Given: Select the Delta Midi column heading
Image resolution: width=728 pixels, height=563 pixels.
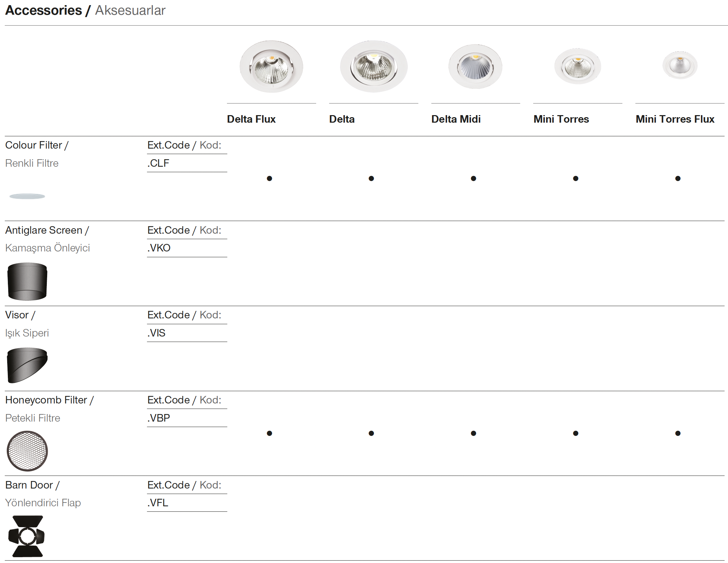Looking at the screenshot, I should click(x=456, y=119).
